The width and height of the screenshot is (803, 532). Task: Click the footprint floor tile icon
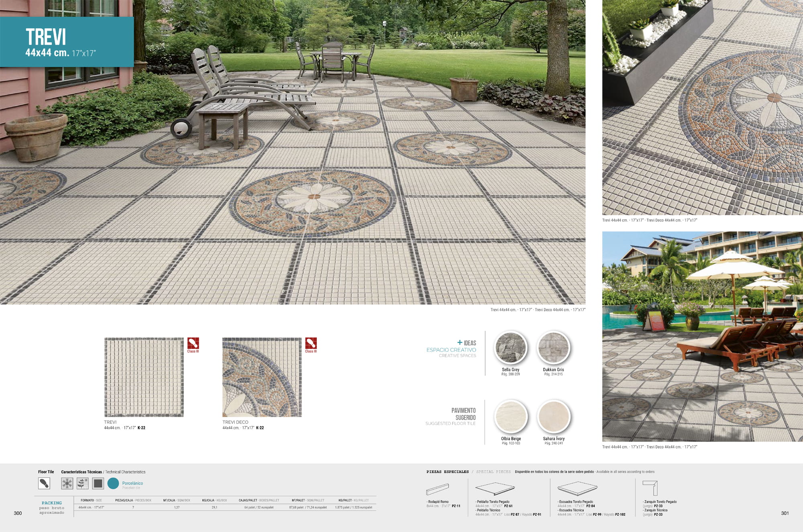click(x=44, y=483)
